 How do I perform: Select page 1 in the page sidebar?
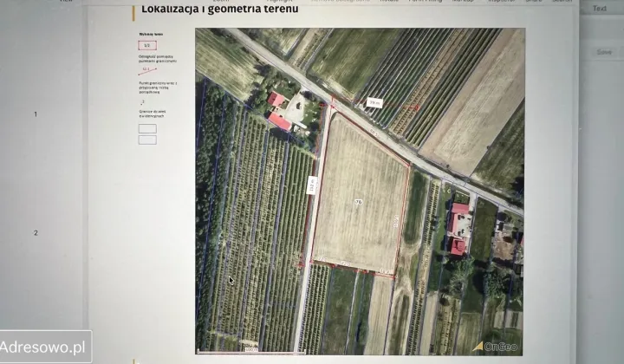36,114
